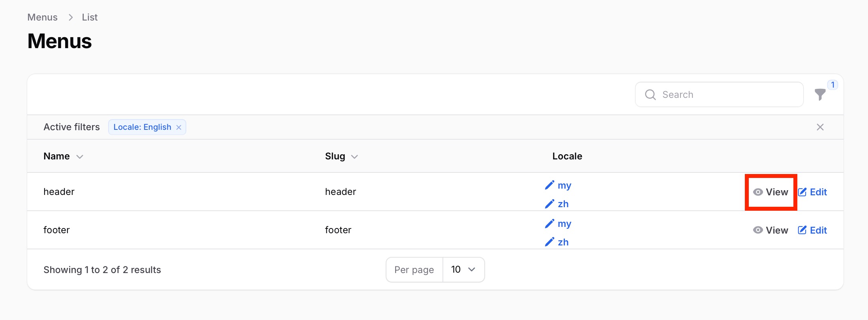Open the Per page 10 dropdown
Image resolution: width=868 pixels, height=320 pixels.
coord(463,269)
